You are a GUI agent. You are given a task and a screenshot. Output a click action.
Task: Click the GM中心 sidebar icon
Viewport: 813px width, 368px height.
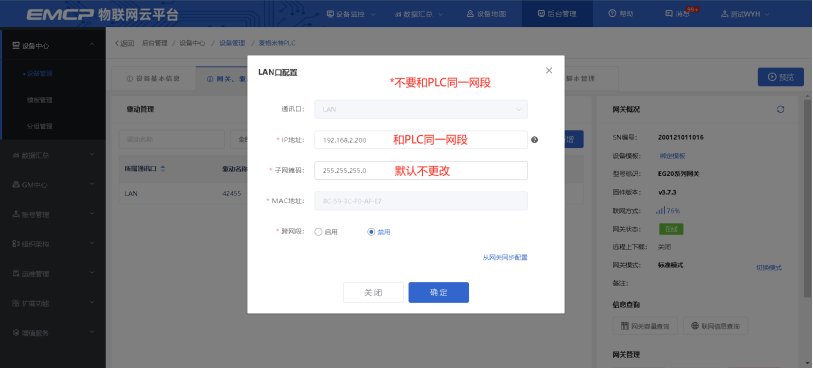(16, 185)
